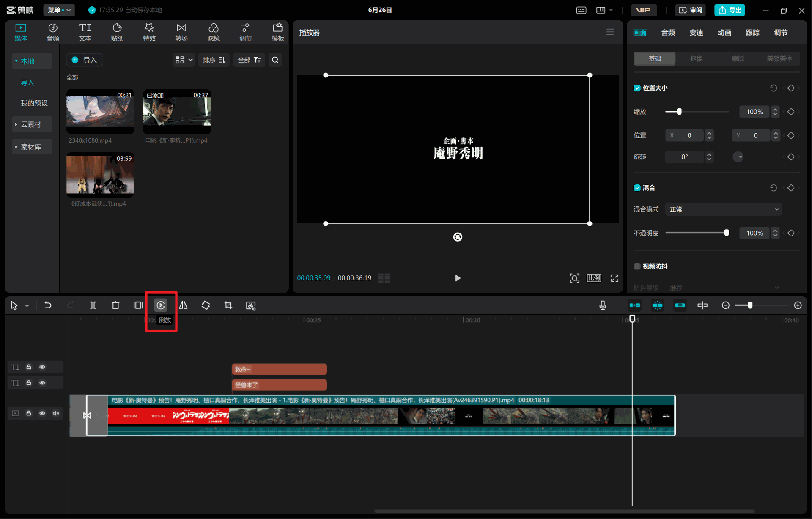Click the player fullscreen icon

pyautogui.click(x=614, y=278)
